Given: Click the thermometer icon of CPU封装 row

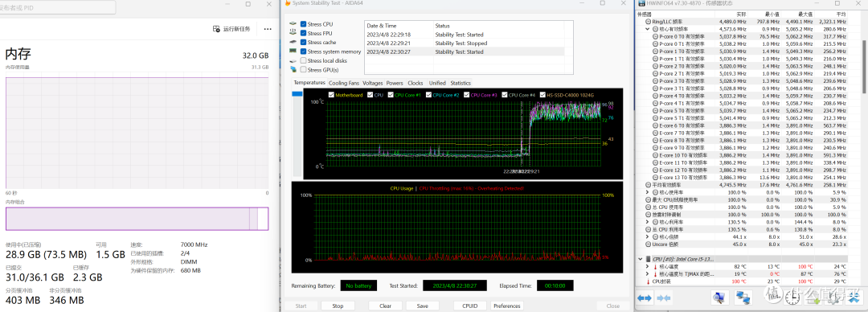Looking at the screenshot, I should coord(649,281).
